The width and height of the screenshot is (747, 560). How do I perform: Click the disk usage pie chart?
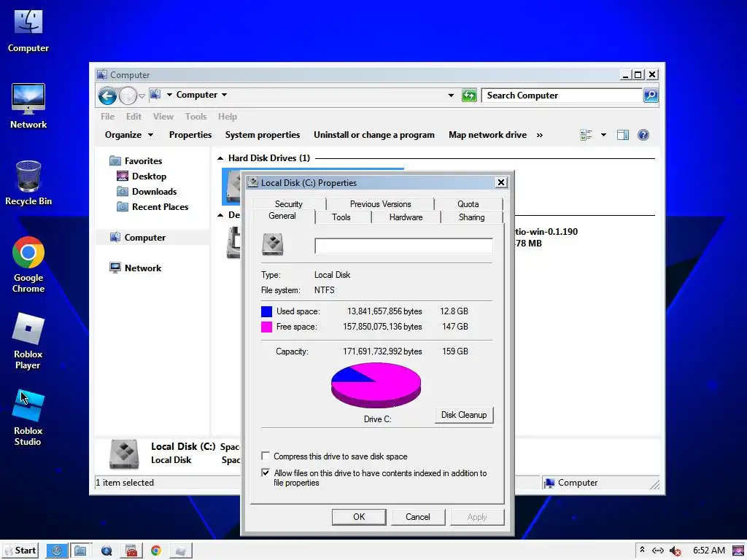click(376, 385)
